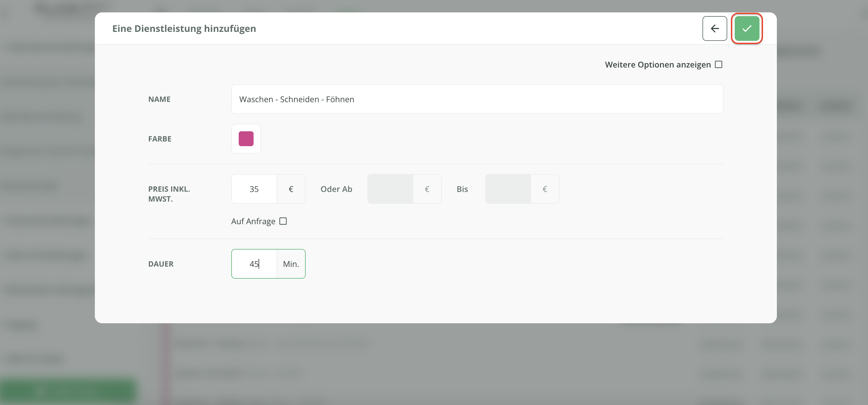Enable the Weitere Optionen anzeigen checkbox

click(718, 64)
